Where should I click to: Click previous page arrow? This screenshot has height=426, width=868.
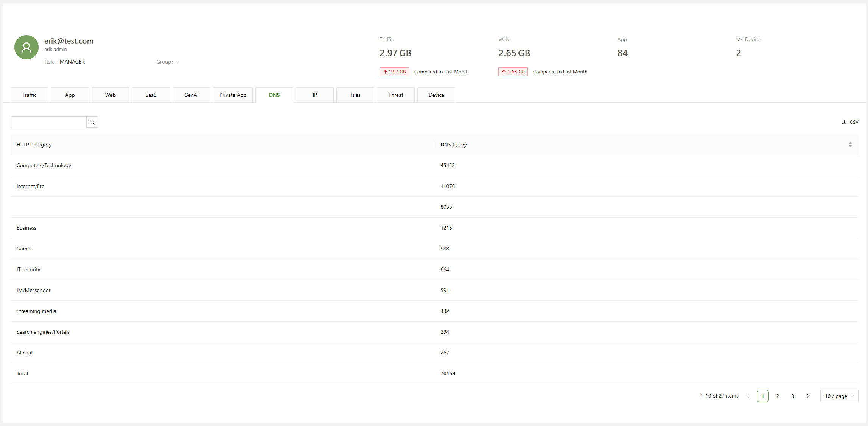[748, 396]
